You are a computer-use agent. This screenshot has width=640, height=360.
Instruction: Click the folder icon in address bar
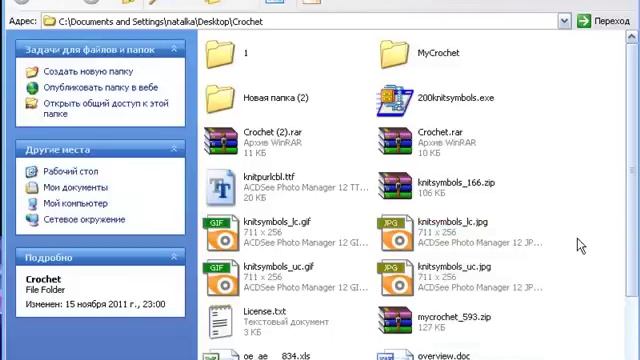(x=49, y=21)
